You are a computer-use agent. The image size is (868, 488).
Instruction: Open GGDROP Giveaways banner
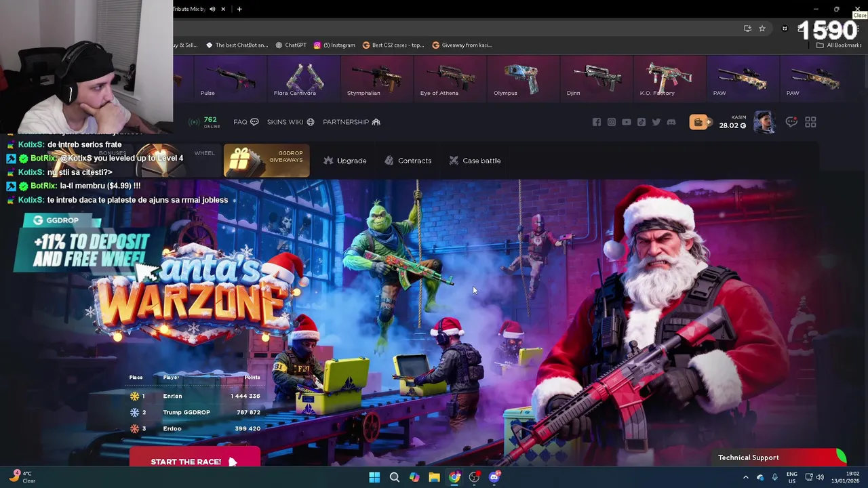[267, 161]
